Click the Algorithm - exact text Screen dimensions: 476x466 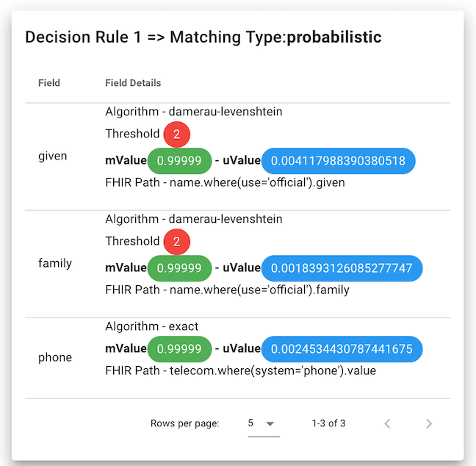(151, 326)
